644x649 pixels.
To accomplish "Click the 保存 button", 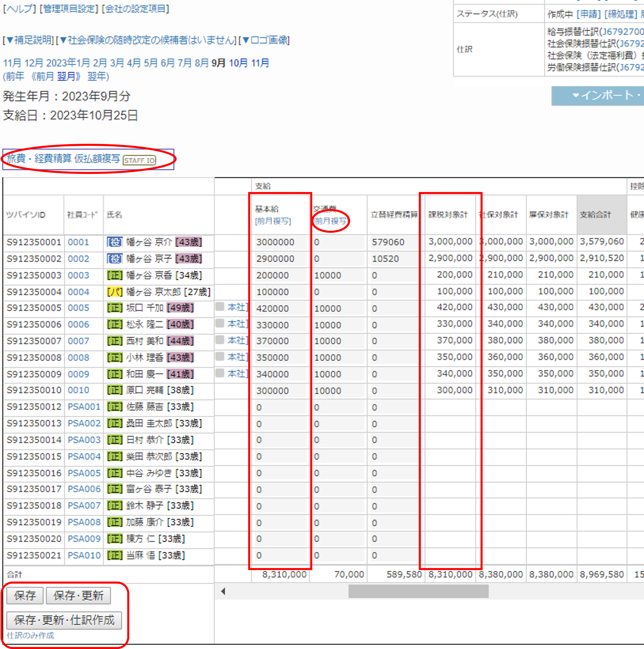I will pyautogui.click(x=25, y=596).
